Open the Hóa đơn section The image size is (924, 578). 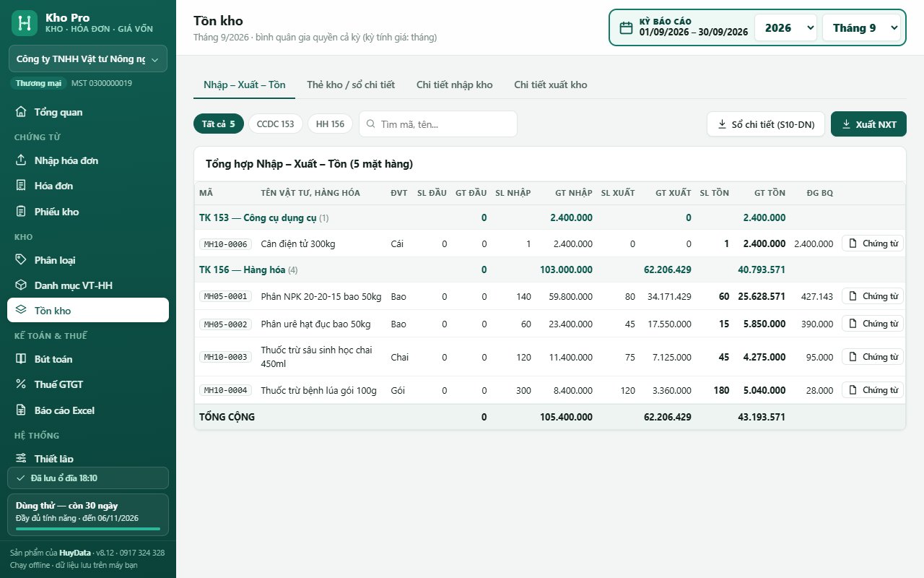88,186
